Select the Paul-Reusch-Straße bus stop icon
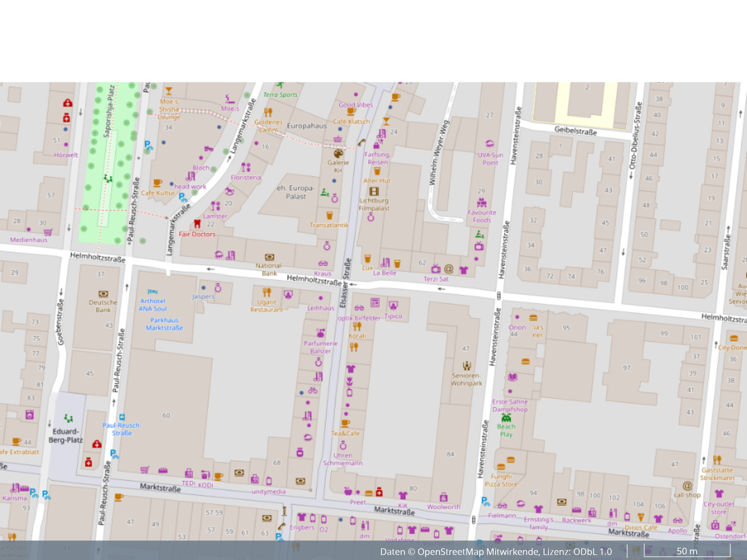 [122, 417]
